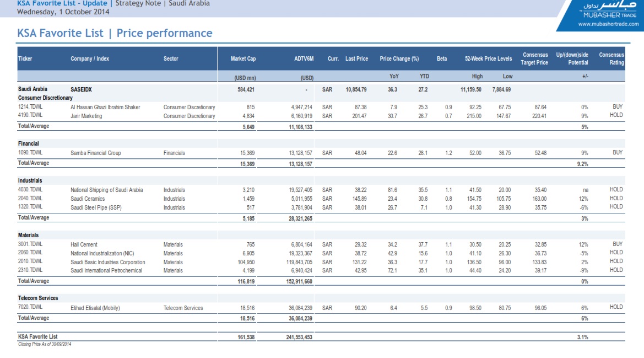Viewport: 644px width, 358px height.
Task: Click the Market Cap column header
Action: [243, 59]
